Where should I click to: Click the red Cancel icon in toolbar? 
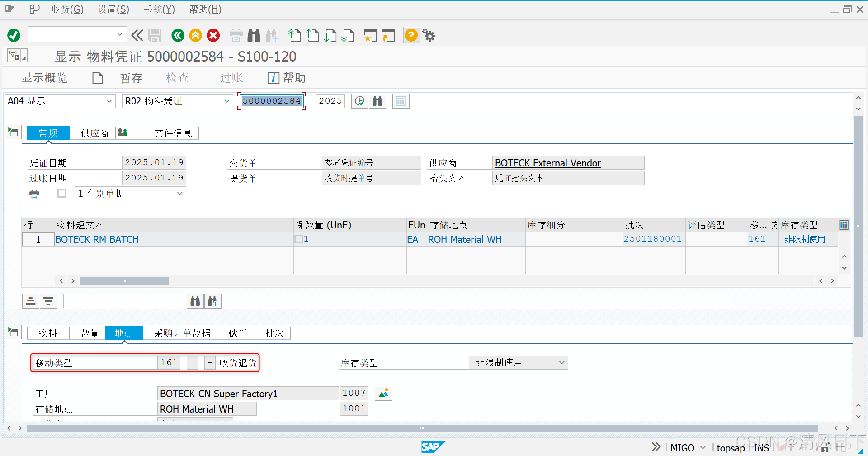pos(213,35)
